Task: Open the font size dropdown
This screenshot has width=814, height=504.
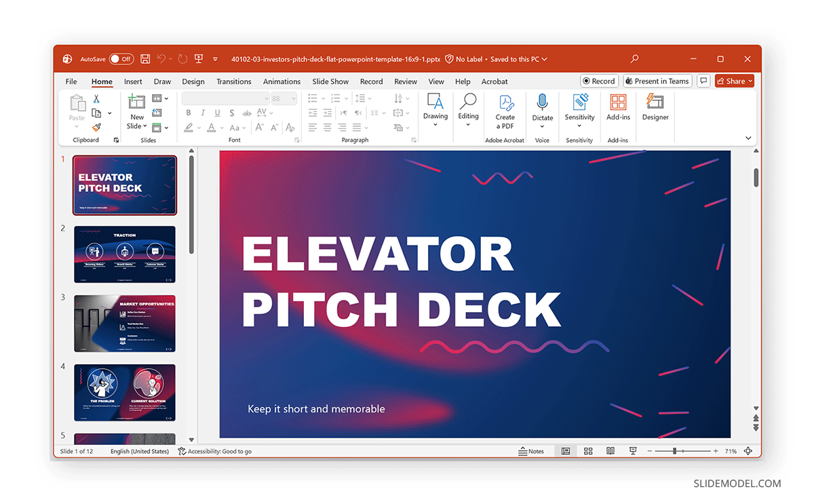Action: click(x=294, y=98)
